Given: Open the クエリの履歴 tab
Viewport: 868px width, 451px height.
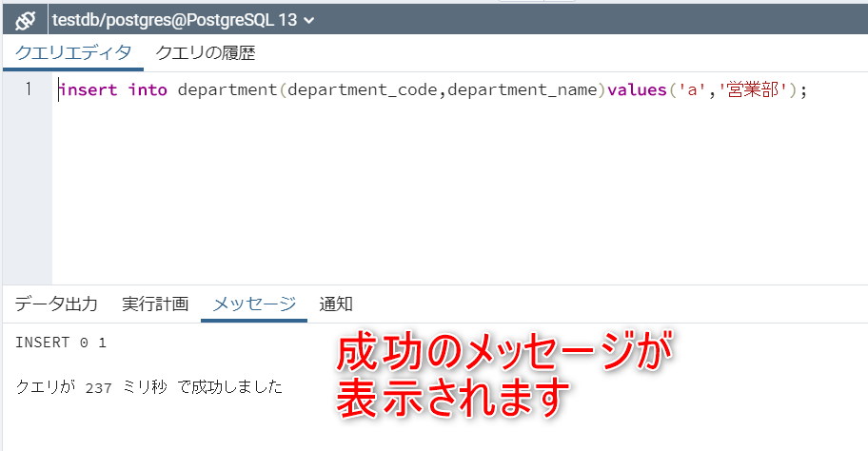Looking at the screenshot, I should pyautogui.click(x=206, y=53).
